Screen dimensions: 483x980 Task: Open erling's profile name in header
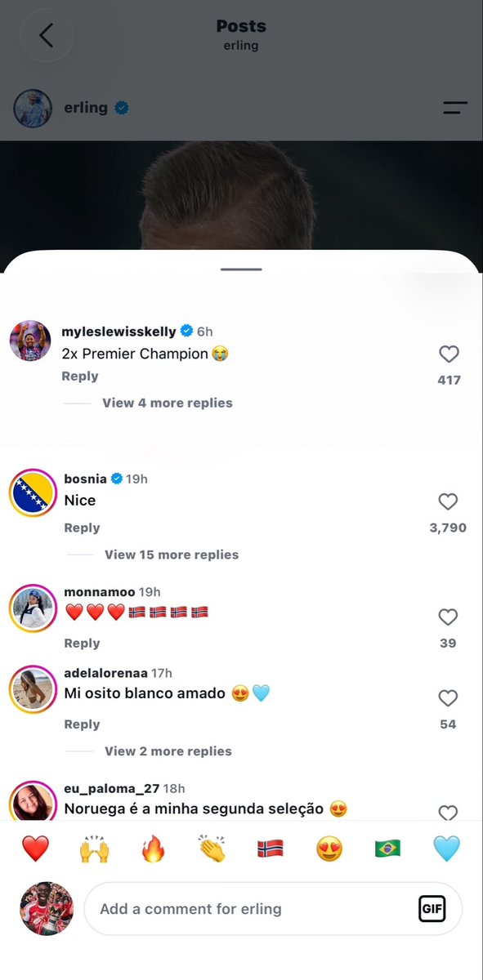tap(86, 107)
